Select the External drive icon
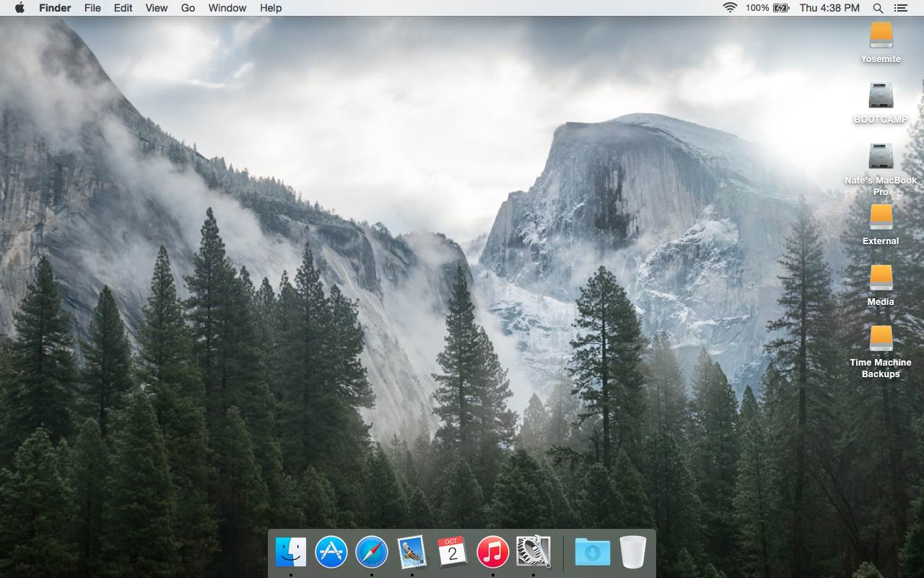This screenshot has width=924, height=578. point(881,217)
